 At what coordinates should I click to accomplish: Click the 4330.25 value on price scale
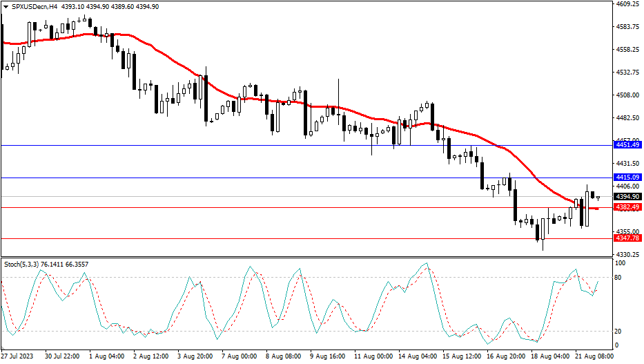pyautogui.click(x=627, y=254)
